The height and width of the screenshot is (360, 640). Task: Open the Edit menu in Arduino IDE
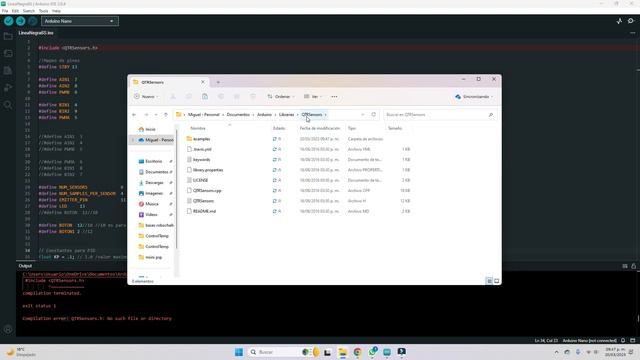point(15,11)
